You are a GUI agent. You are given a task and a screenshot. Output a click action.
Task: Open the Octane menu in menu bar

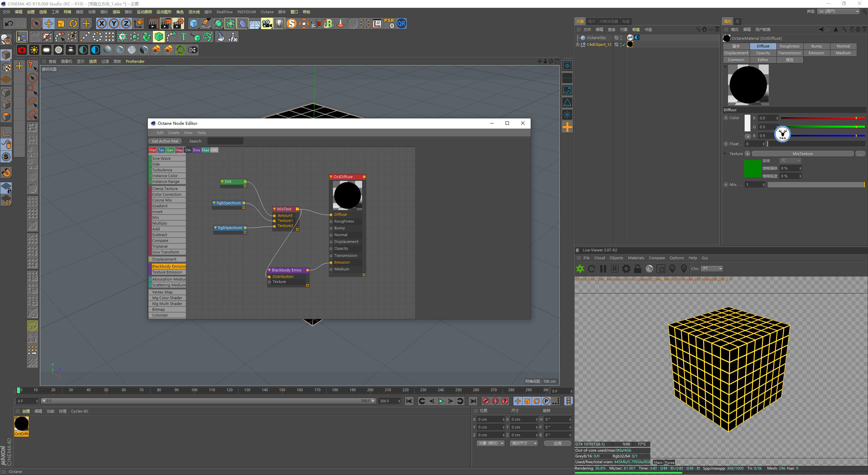pos(267,12)
